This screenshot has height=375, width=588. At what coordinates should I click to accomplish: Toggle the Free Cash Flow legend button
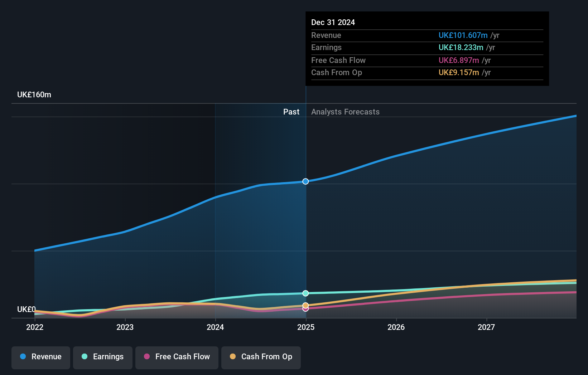(x=177, y=357)
